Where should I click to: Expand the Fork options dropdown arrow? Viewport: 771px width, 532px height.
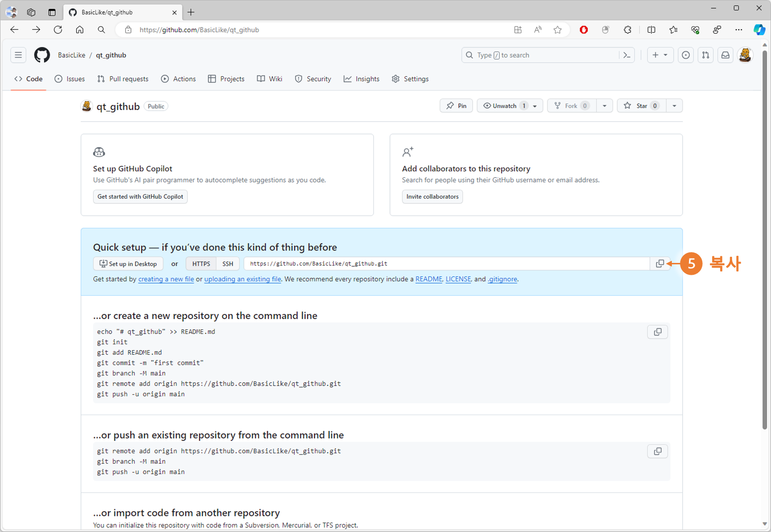(604, 106)
